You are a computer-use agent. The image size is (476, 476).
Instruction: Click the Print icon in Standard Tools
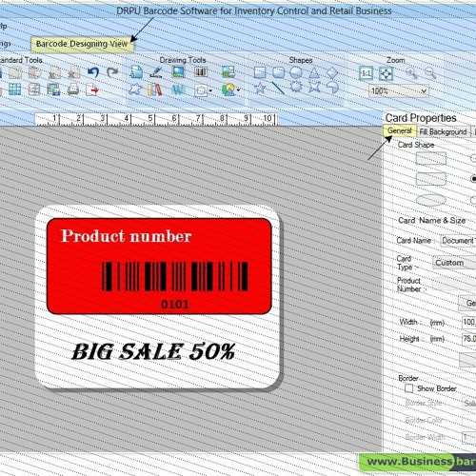tap(73, 89)
